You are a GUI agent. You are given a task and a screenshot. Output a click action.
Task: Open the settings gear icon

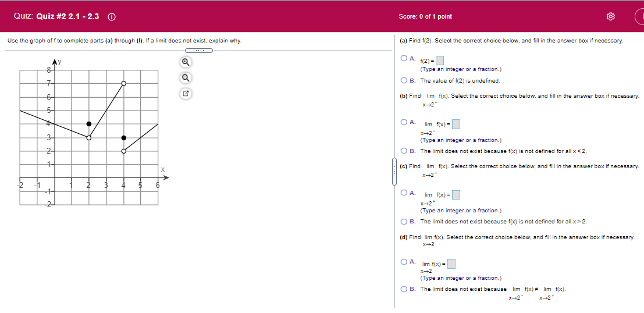(610, 16)
